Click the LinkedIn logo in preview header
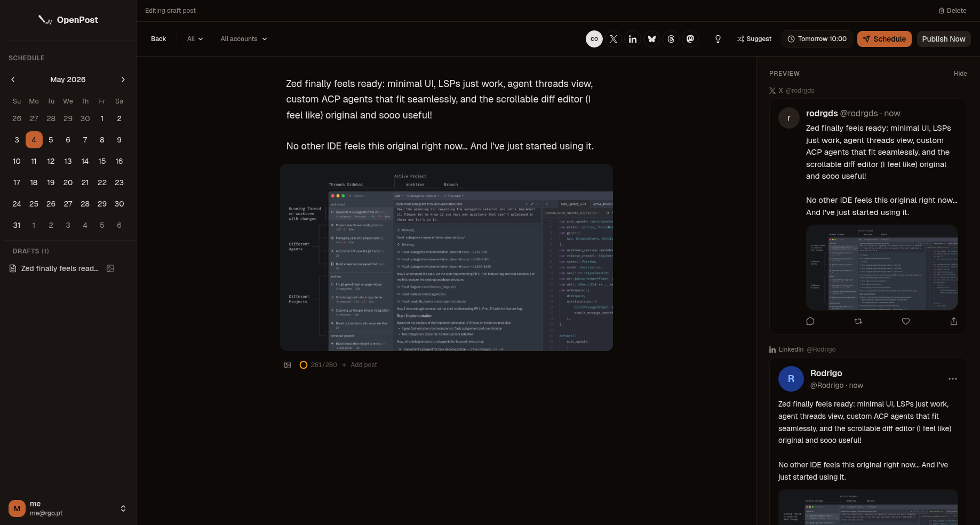980x525 pixels. click(772, 349)
